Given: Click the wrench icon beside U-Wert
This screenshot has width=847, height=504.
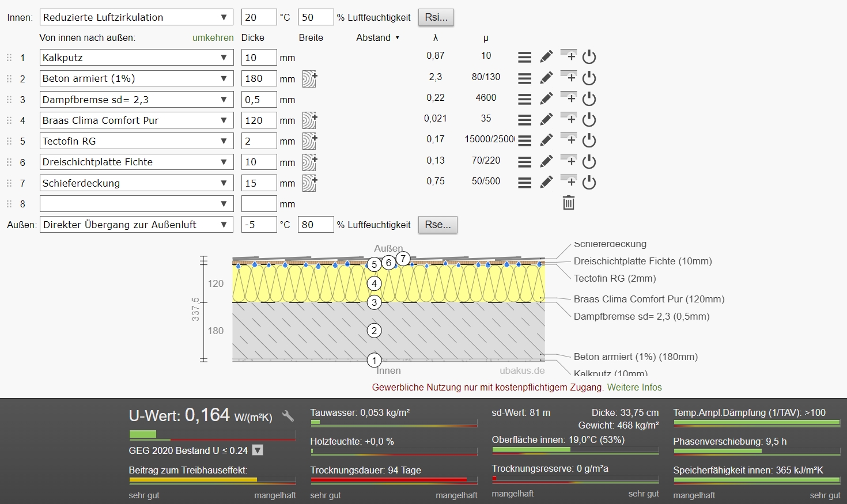Looking at the screenshot, I should pos(288,416).
